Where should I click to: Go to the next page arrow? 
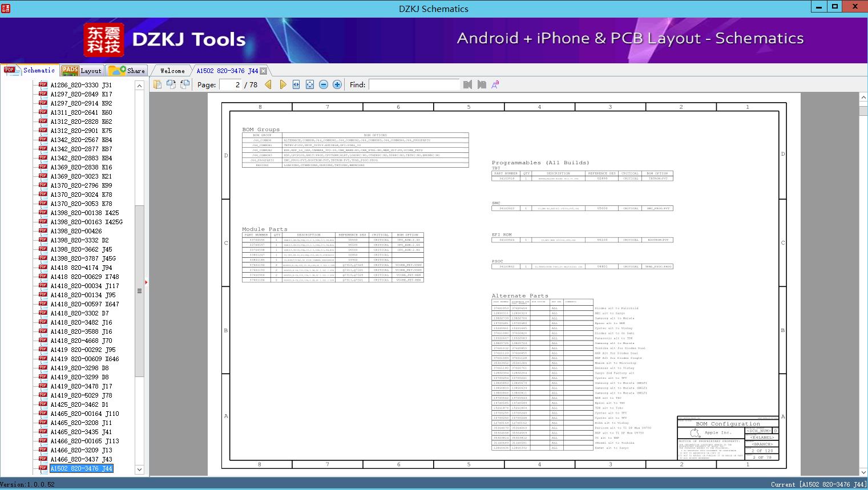[x=282, y=84]
